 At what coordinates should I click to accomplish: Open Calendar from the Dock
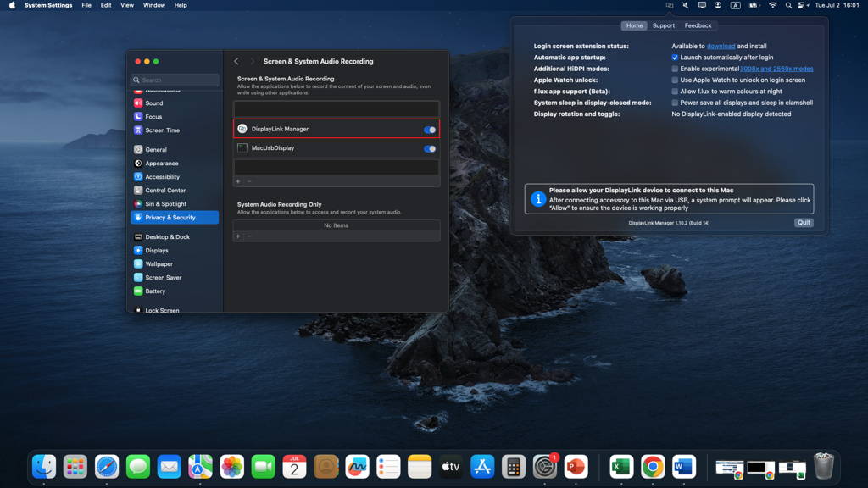pyautogui.click(x=294, y=467)
